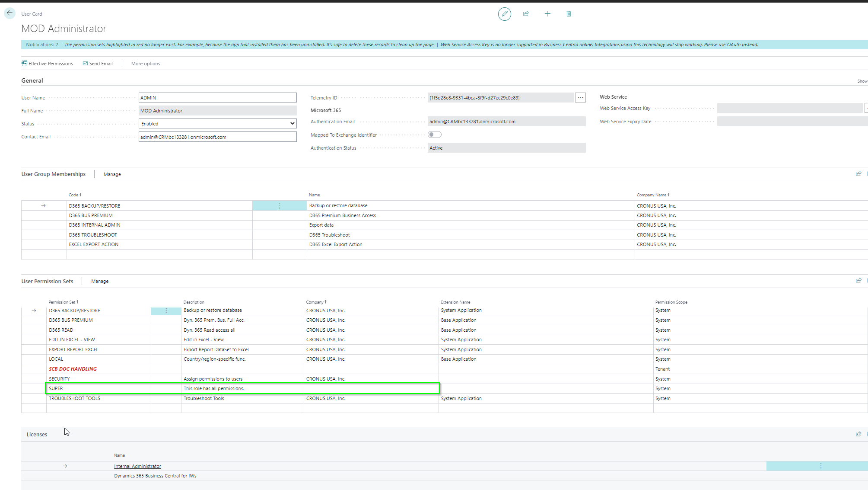Viewport: 868px width, 490px height.
Task: Open Effective Permissions action
Action: pos(47,64)
